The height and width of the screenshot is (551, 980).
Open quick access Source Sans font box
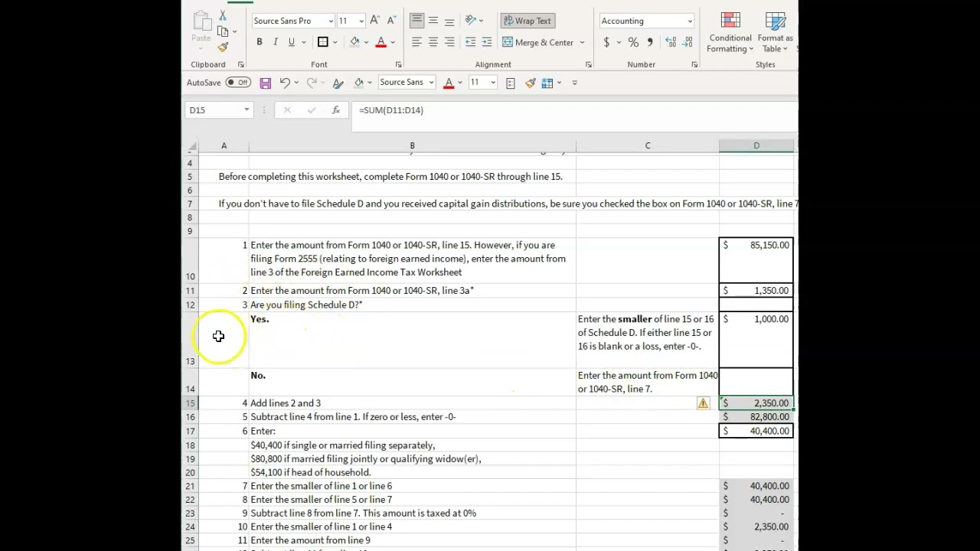(407, 83)
